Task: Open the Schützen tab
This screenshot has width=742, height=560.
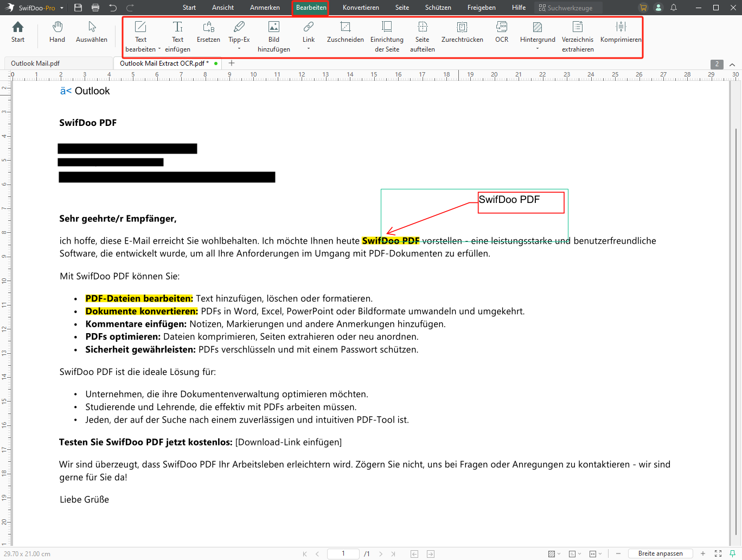Action: [438, 8]
